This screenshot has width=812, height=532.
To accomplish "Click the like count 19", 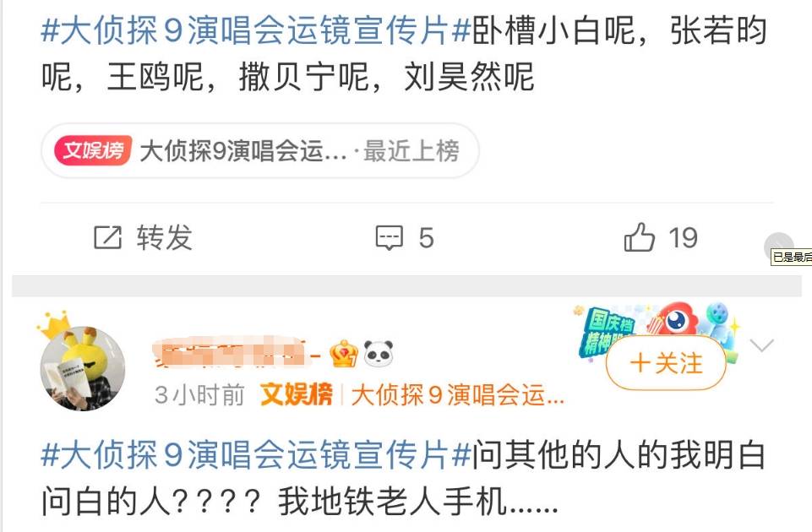I will tap(683, 238).
